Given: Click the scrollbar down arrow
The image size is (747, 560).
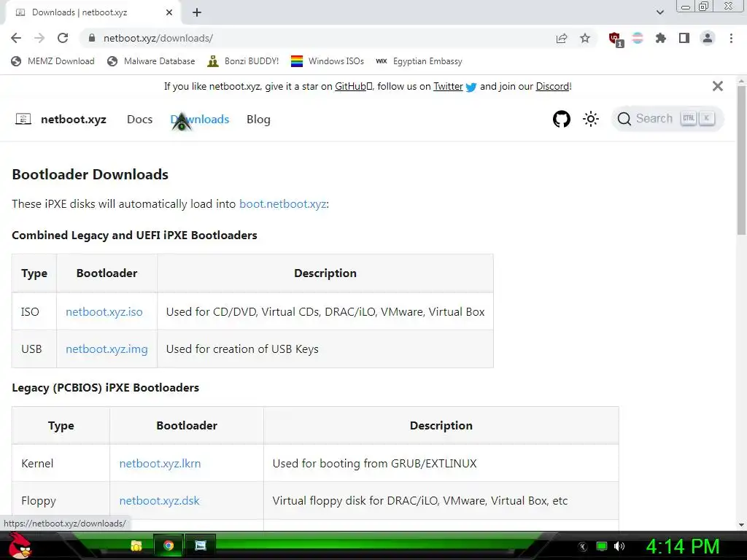Looking at the screenshot, I should pos(741,525).
